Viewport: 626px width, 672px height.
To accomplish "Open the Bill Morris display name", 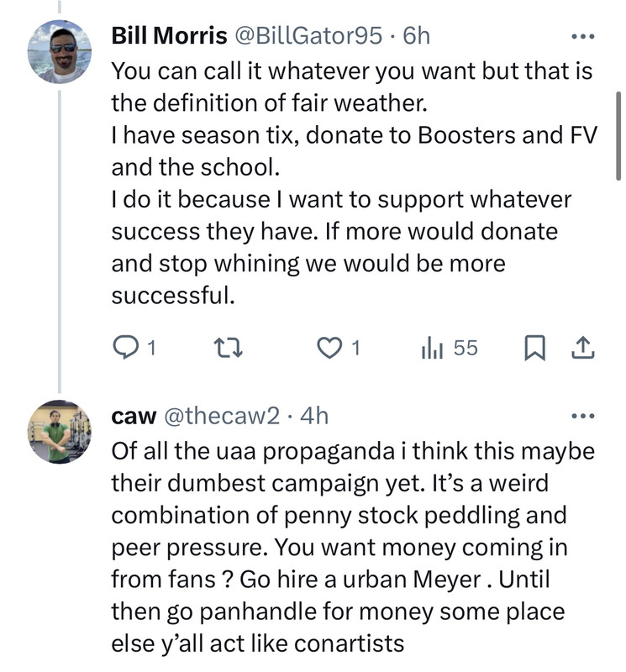I will click(169, 37).
